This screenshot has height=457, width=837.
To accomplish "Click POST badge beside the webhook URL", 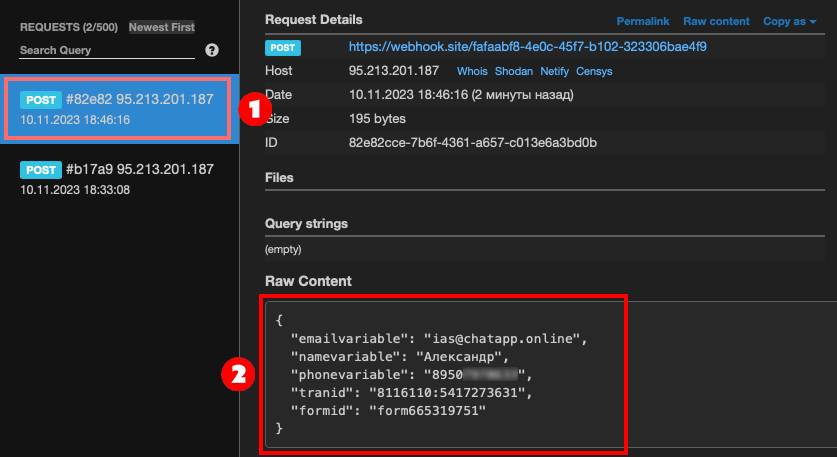I will click(284, 47).
